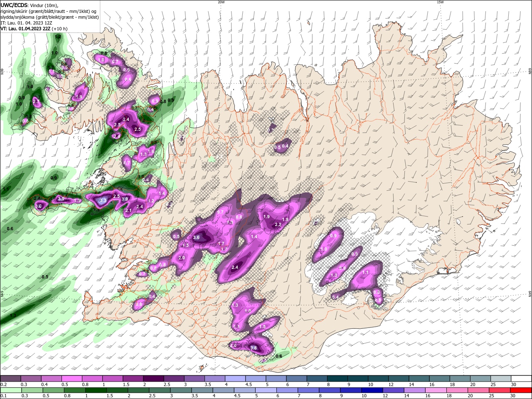Select the dark teal swatch between 9 and 10, top row
This screenshot has height=399, width=532.
click(357, 378)
